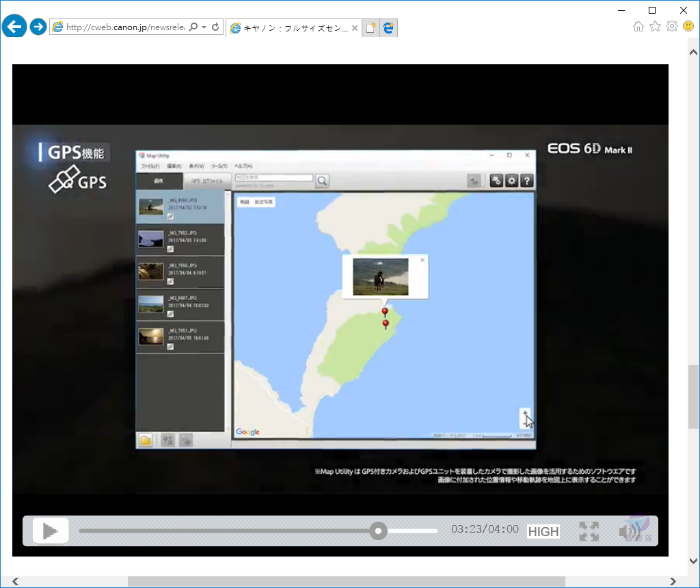Click the magnifier search icon in the address bar
This screenshot has height=588, width=700.
click(x=193, y=27)
